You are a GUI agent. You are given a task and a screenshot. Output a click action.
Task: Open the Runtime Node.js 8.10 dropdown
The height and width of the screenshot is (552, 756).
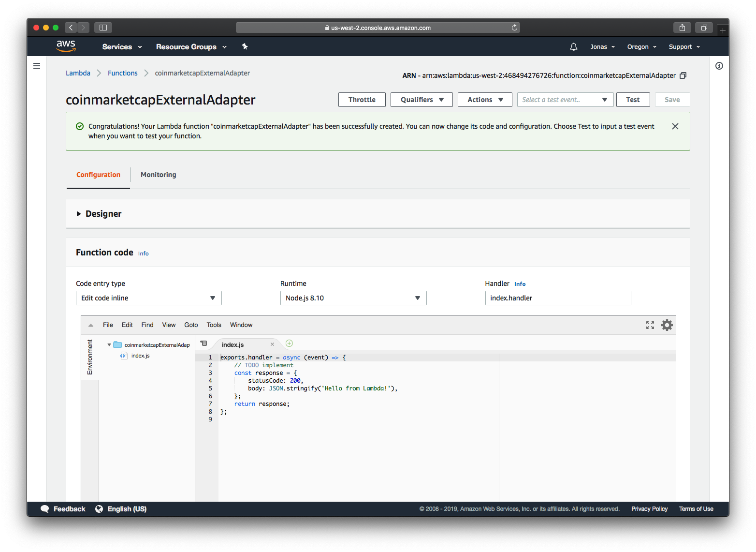tap(353, 298)
